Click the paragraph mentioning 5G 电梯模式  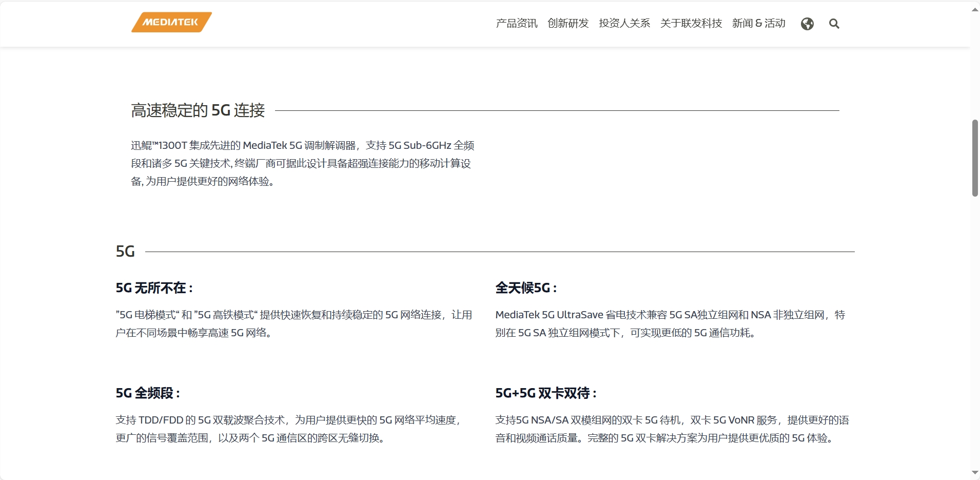[294, 324]
